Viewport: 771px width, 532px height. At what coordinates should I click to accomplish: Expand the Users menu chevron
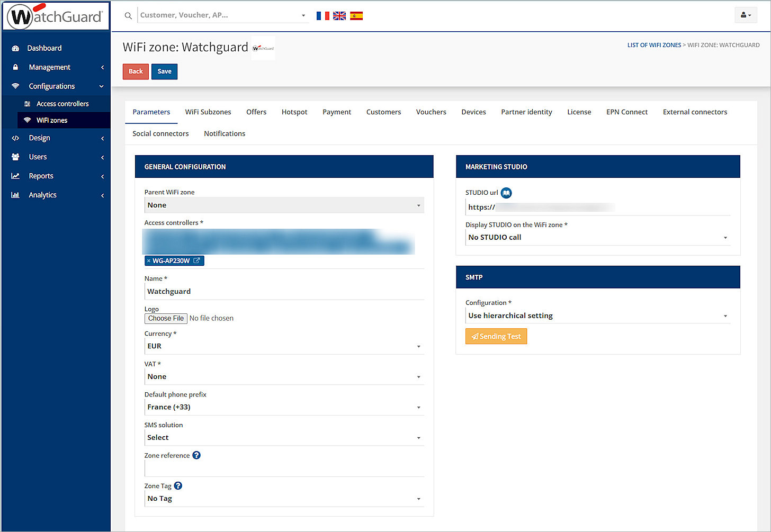[x=102, y=157]
